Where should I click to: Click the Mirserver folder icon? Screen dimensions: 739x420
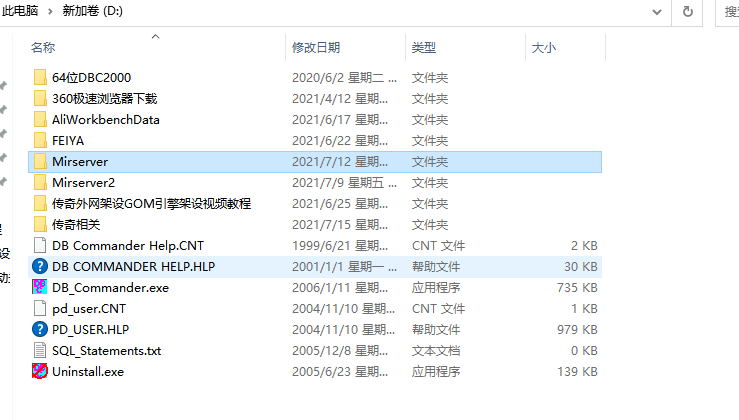click(40, 162)
